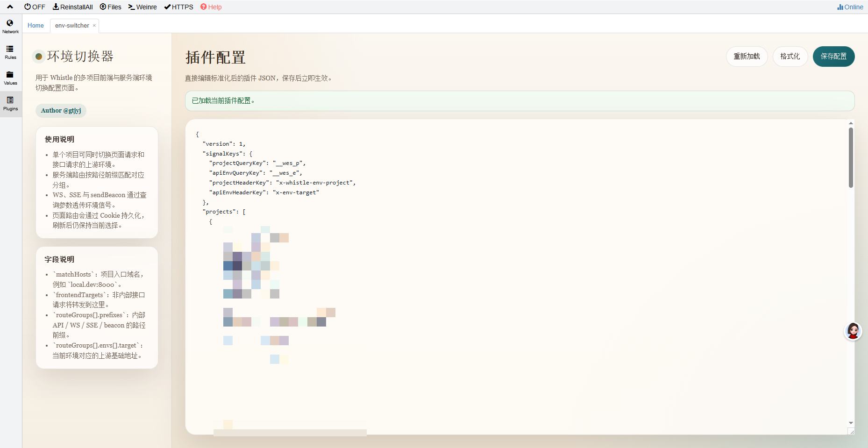Open Weinre debugging tool
The width and height of the screenshot is (868, 448).
pos(142,7)
